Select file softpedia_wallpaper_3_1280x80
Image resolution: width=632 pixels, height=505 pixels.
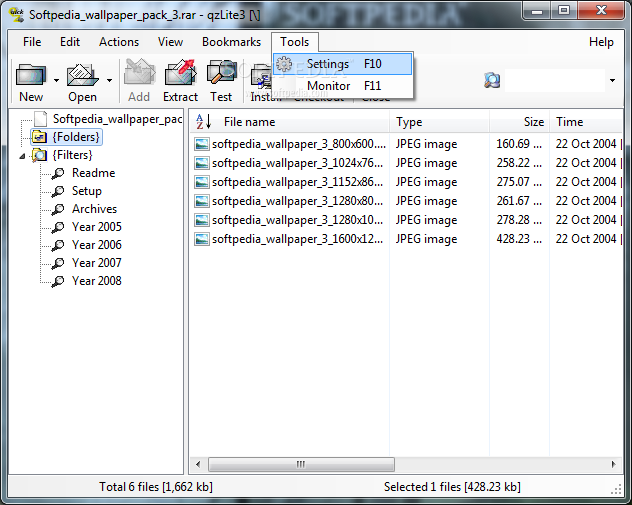pos(297,201)
